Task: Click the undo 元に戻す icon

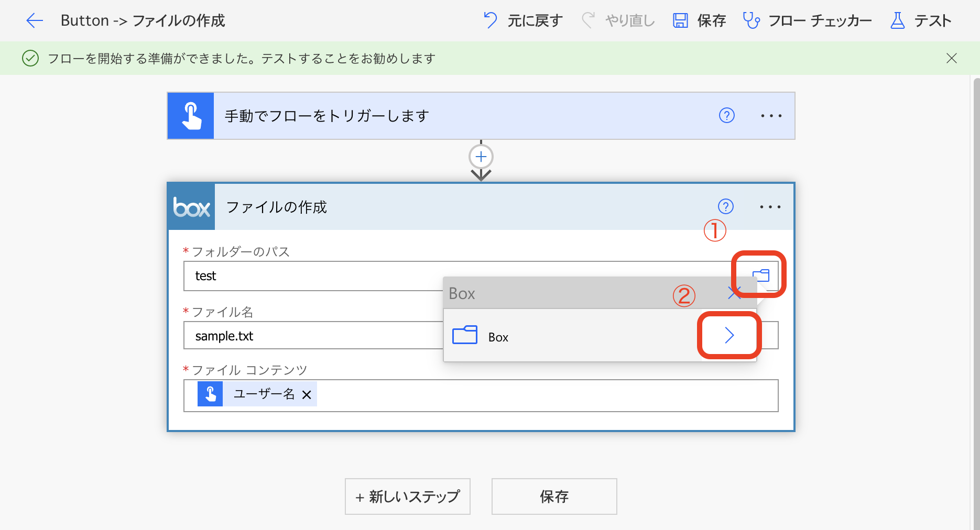Action: click(491, 20)
